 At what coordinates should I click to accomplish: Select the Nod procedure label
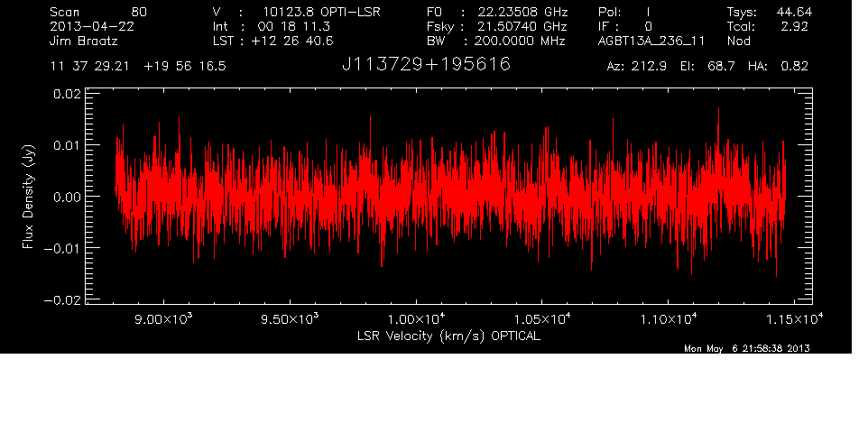pyautogui.click(x=738, y=41)
